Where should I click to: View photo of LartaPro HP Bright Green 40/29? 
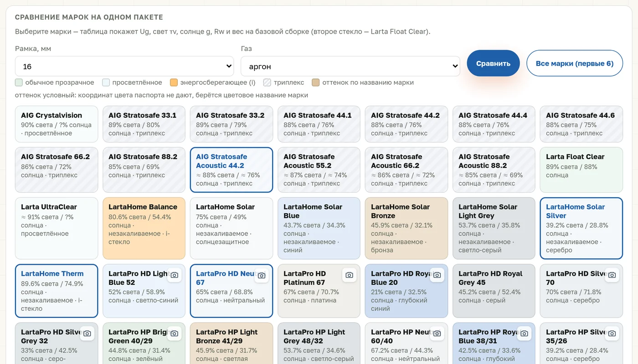174,333
